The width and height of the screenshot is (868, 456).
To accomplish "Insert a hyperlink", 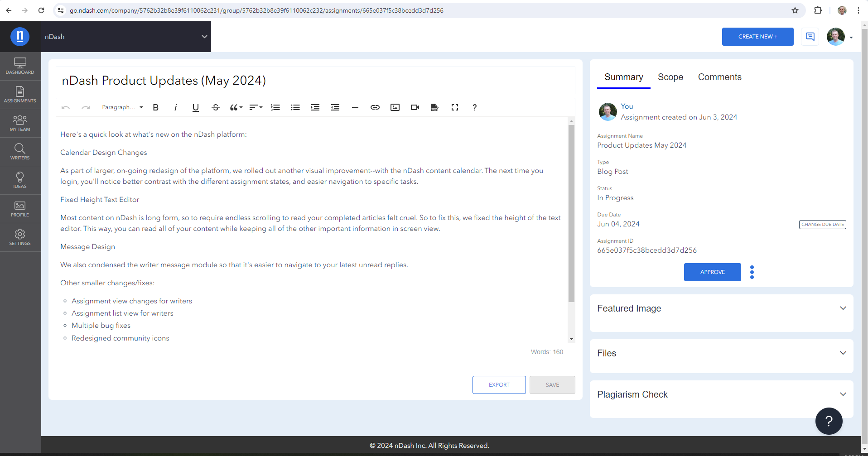I will click(375, 107).
